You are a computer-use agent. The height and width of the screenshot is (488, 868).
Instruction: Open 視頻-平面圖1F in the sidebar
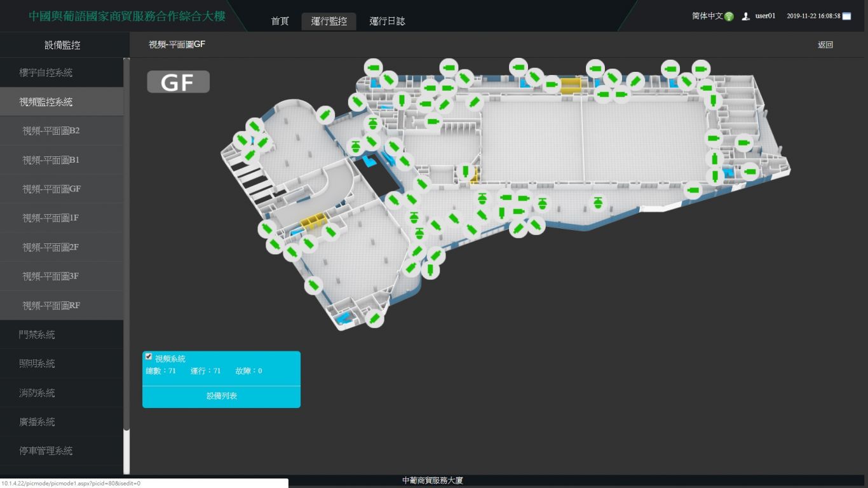pos(62,218)
